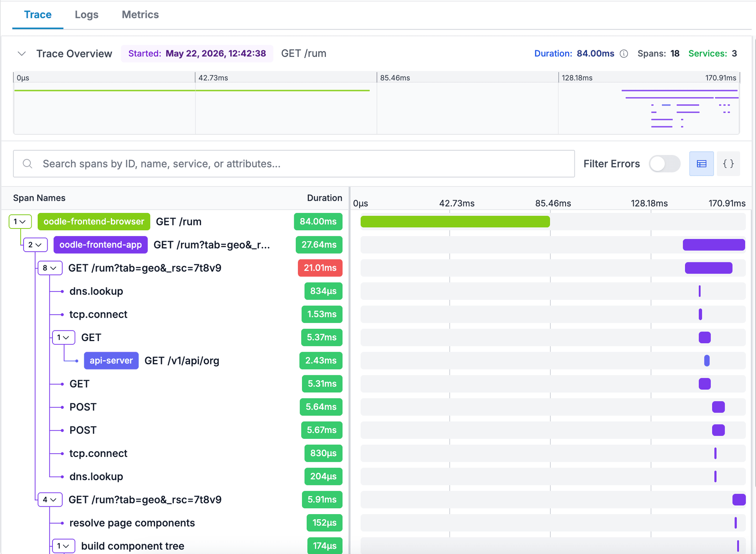Select the first dns.lookup span 834µs

[96, 291]
